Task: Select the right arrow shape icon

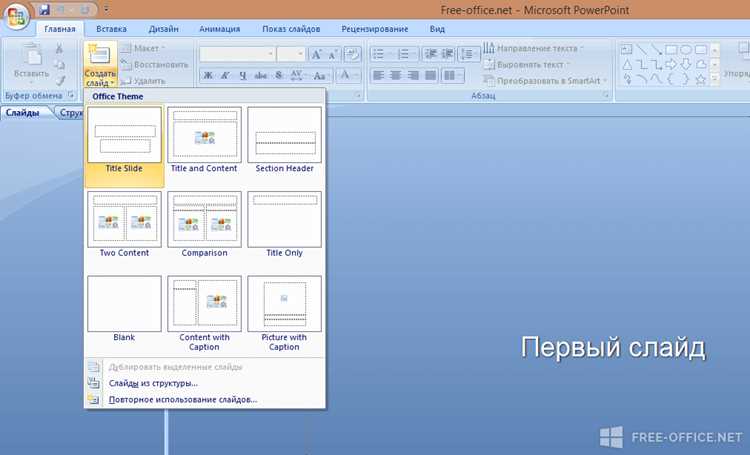Action: click(671, 65)
